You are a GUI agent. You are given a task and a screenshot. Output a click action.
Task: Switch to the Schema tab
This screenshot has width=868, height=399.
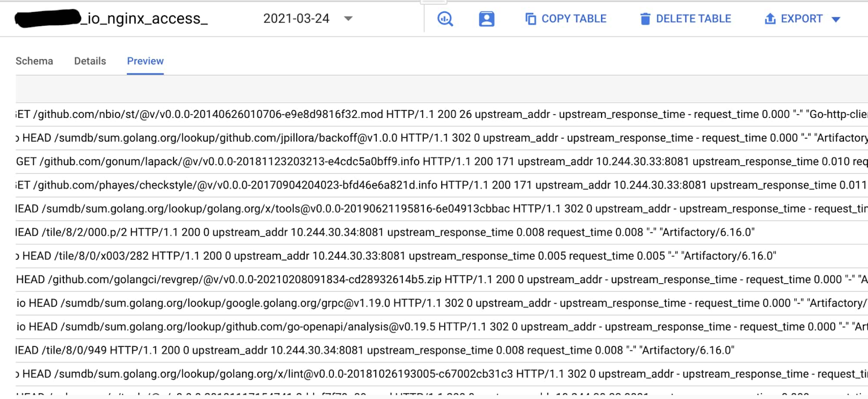pyautogui.click(x=34, y=61)
